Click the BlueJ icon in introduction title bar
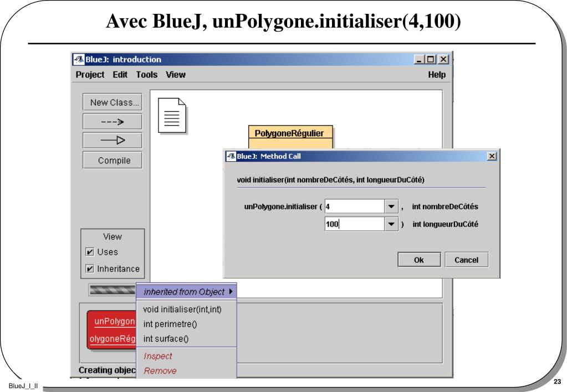This screenshot has height=392, width=567. [x=79, y=59]
